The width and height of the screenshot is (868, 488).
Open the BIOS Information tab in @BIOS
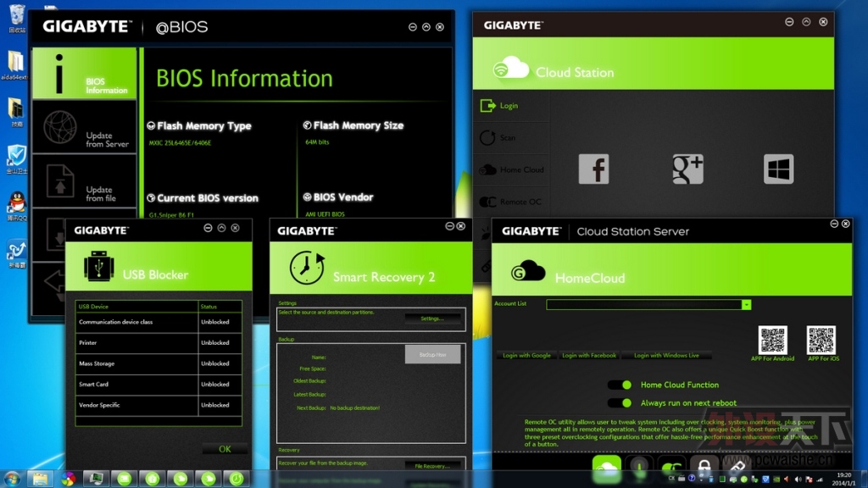click(84, 74)
